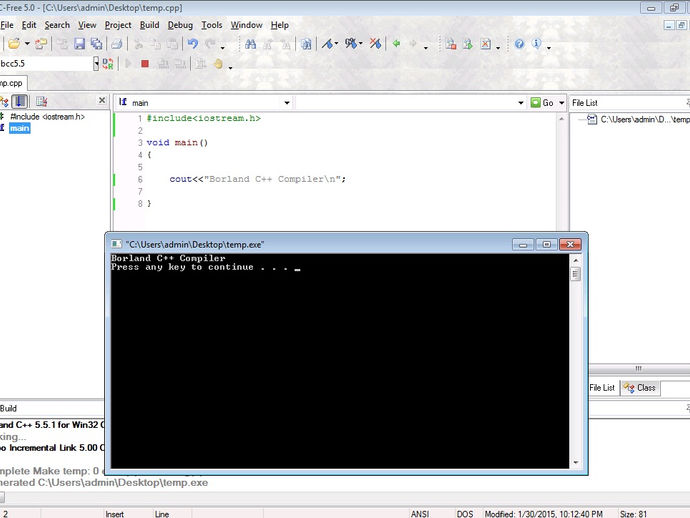Expand toolbar options arrow after Redo
This screenshot has height=518, width=690.
pos(223,47)
